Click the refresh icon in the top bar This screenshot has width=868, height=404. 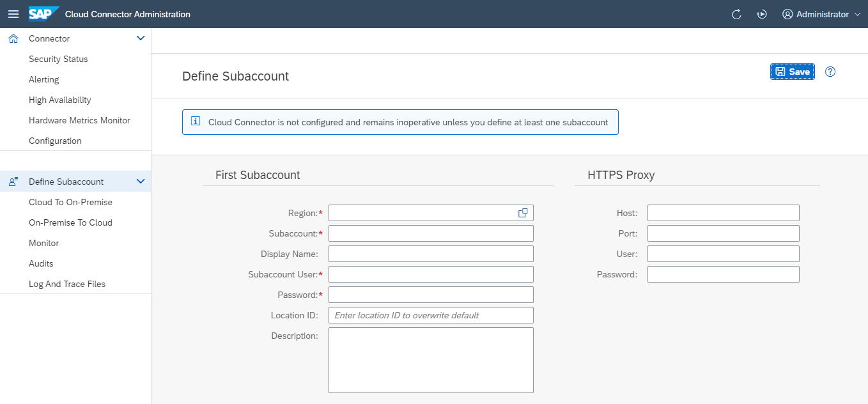click(x=736, y=13)
